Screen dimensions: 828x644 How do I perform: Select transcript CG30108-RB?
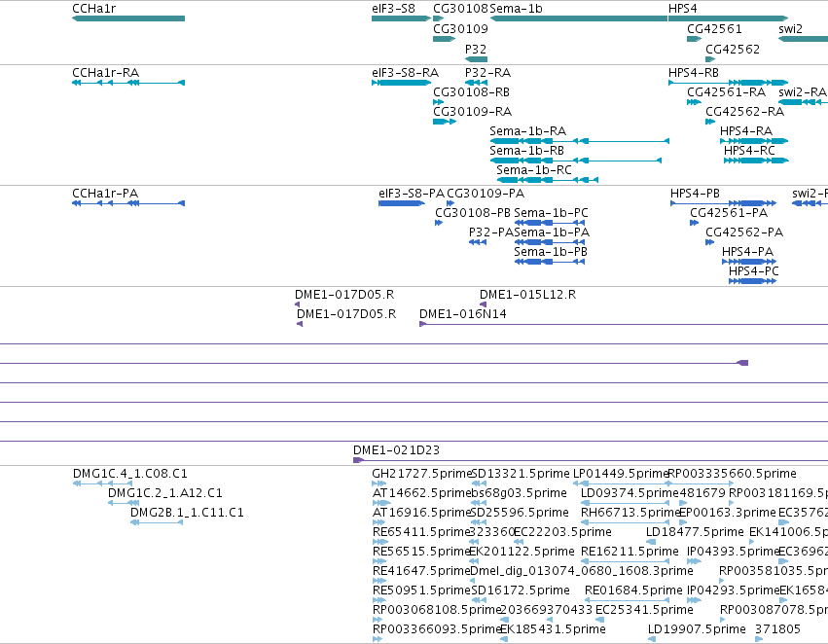pos(472,92)
